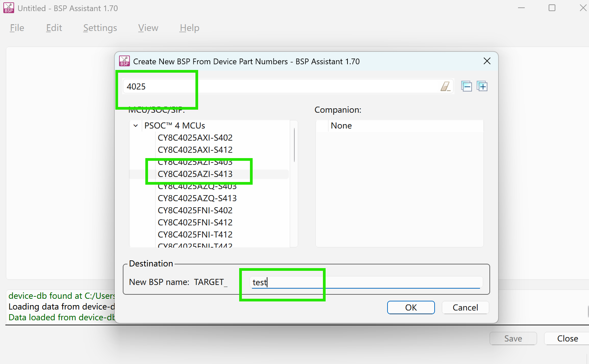The height and width of the screenshot is (364, 589).
Task: Click the device list vertical scrollbar
Action: click(x=294, y=145)
